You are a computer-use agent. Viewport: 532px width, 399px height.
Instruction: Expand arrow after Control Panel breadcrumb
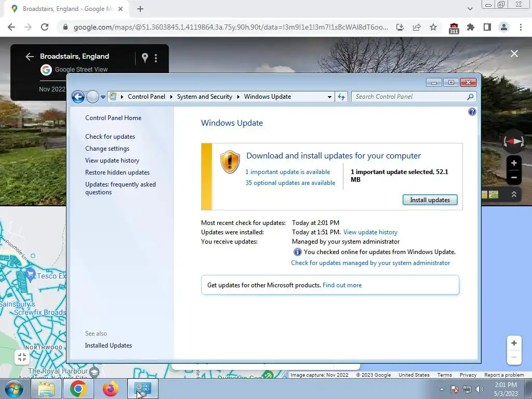click(x=171, y=97)
